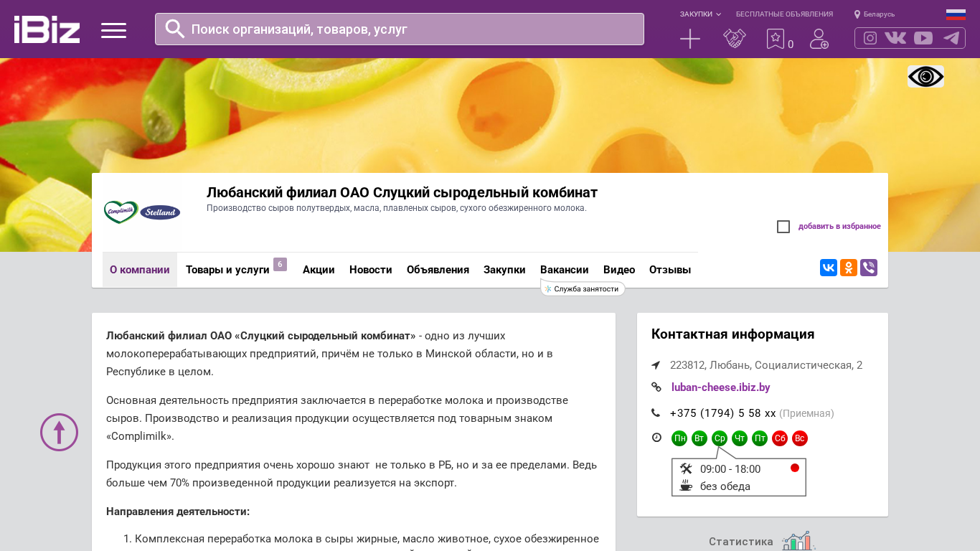This screenshot has width=980, height=551.
Task: Click the address location arrow icon
Action: (656, 365)
